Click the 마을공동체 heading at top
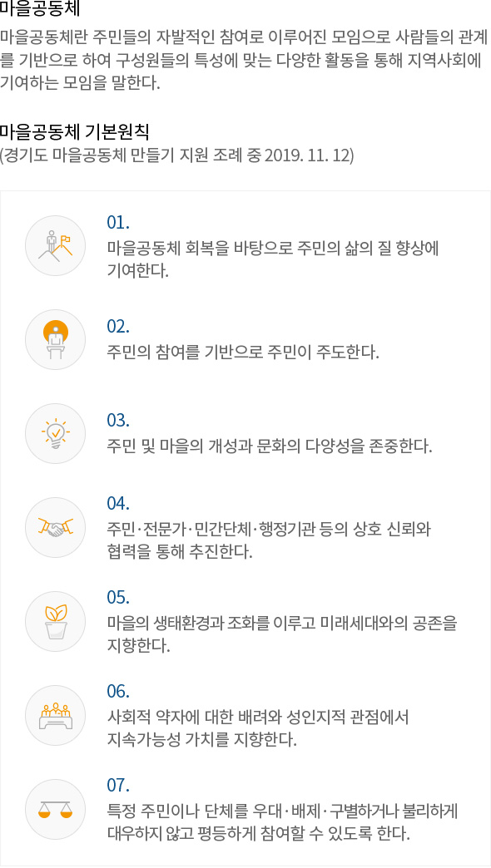This screenshot has width=491, height=868. coord(40,9)
